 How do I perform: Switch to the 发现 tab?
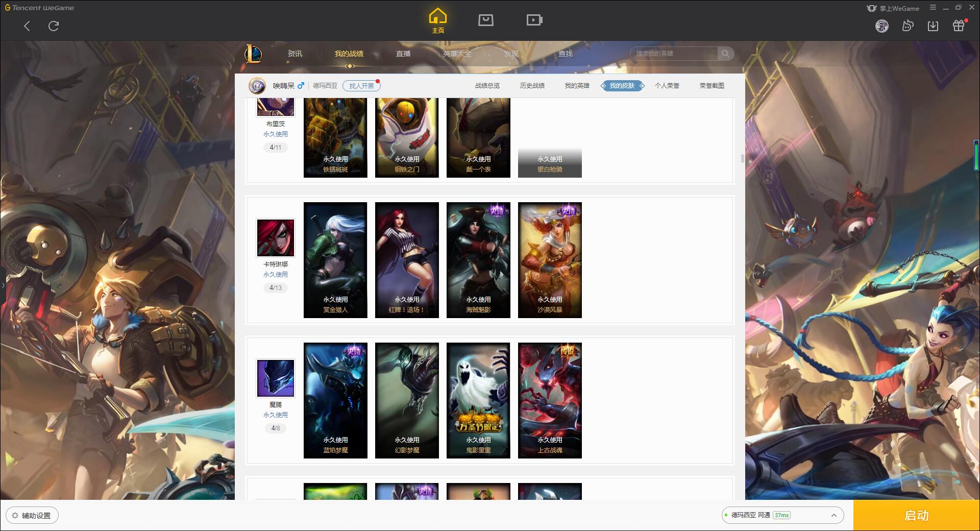[511, 54]
